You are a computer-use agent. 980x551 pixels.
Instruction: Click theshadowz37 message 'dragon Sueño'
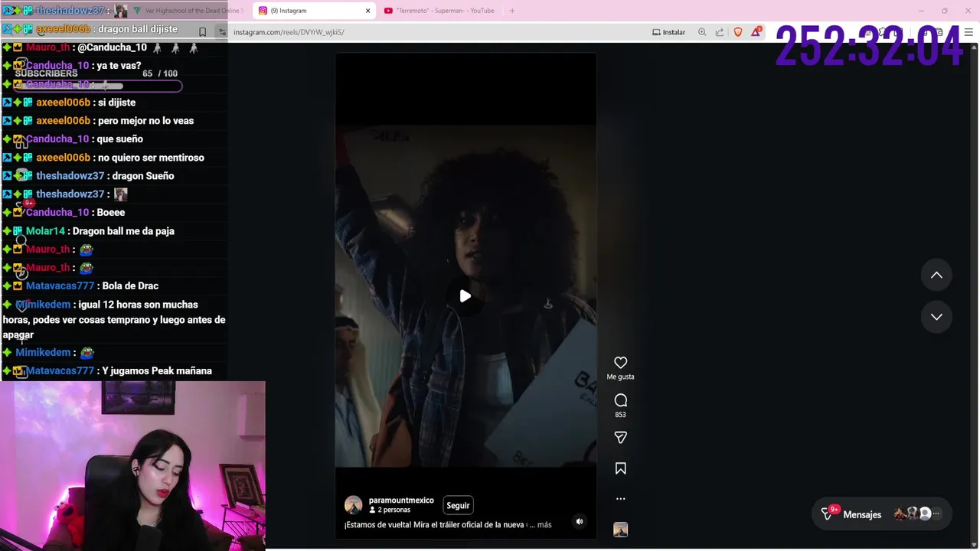click(143, 176)
